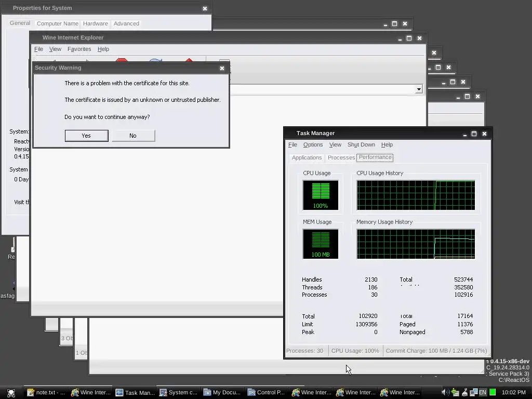The image size is (532, 399).
Task: Click status bar Commit Charge text
Action: click(x=436, y=351)
